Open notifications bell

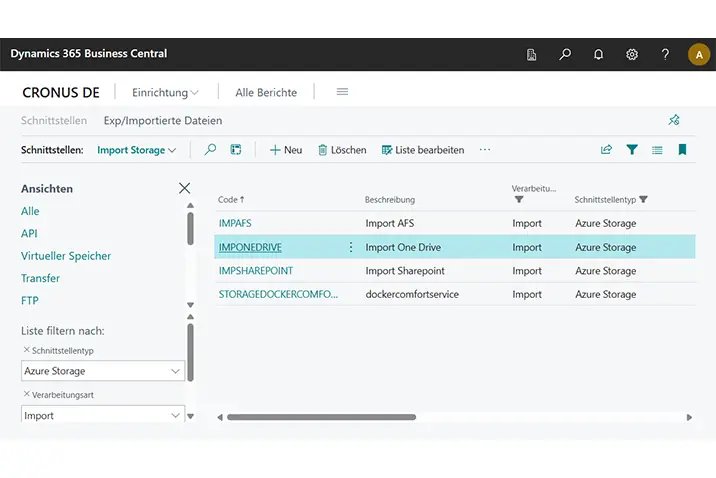(598, 55)
